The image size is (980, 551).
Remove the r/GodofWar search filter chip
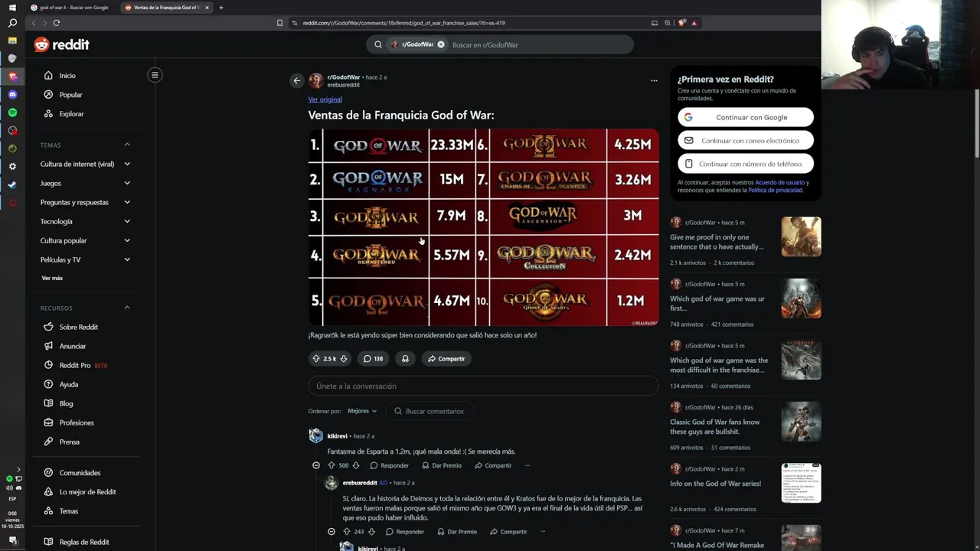point(441,44)
